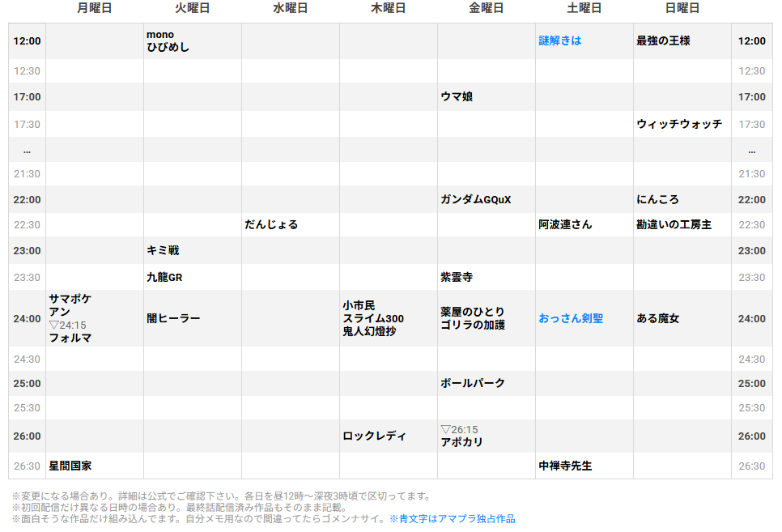Click the right 25:00 time label
This screenshot has width=782, height=532.
coord(751,383)
